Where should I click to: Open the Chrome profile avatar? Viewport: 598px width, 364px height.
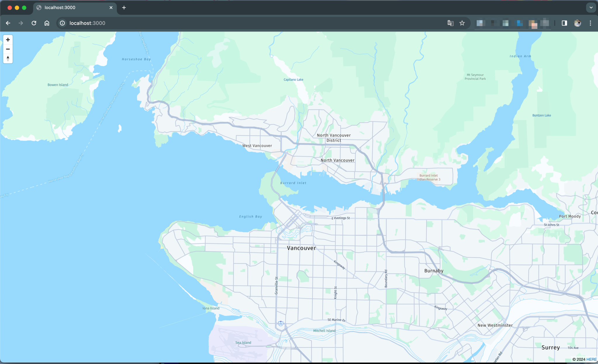(x=577, y=23)
